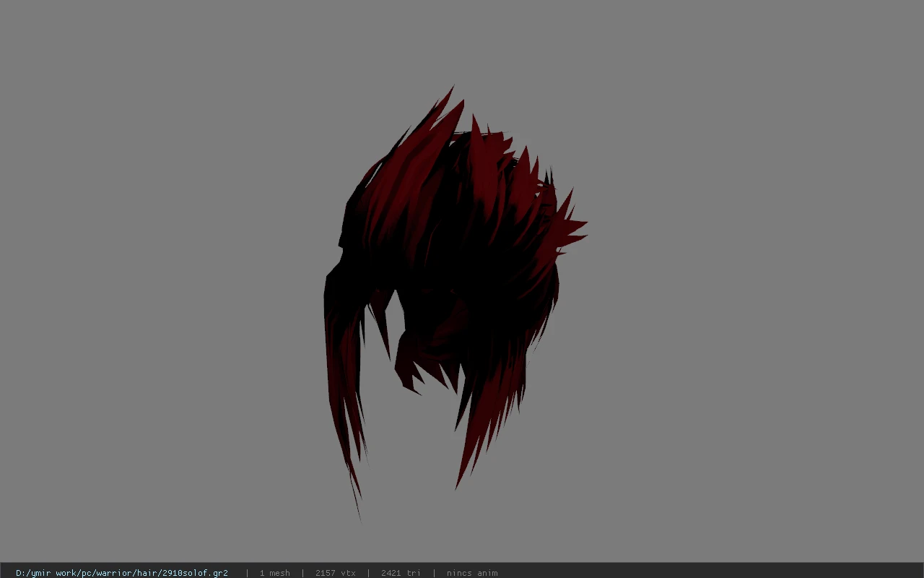Click the file path 2910solof.gr2 in status bar
The image size is (924, 578).
[122, 573]
